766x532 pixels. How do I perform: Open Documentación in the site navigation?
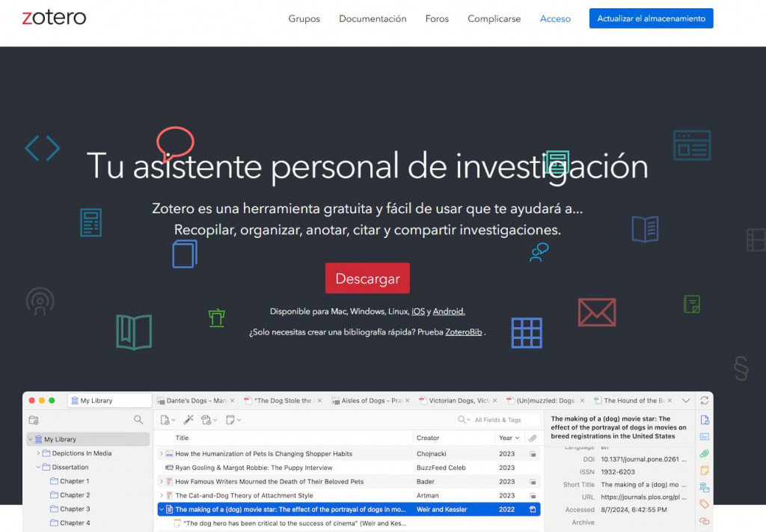(373, 19)
